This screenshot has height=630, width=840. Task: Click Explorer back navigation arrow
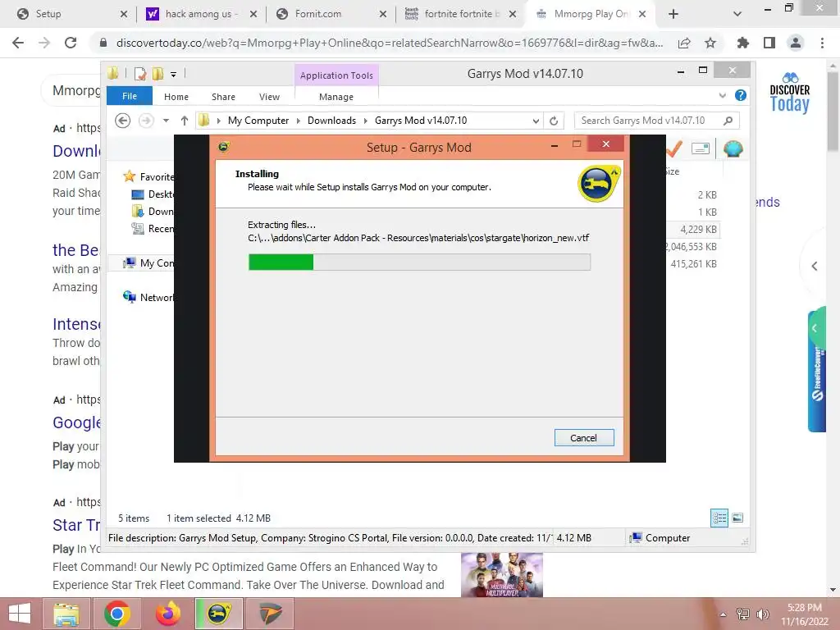coord(123,121)
